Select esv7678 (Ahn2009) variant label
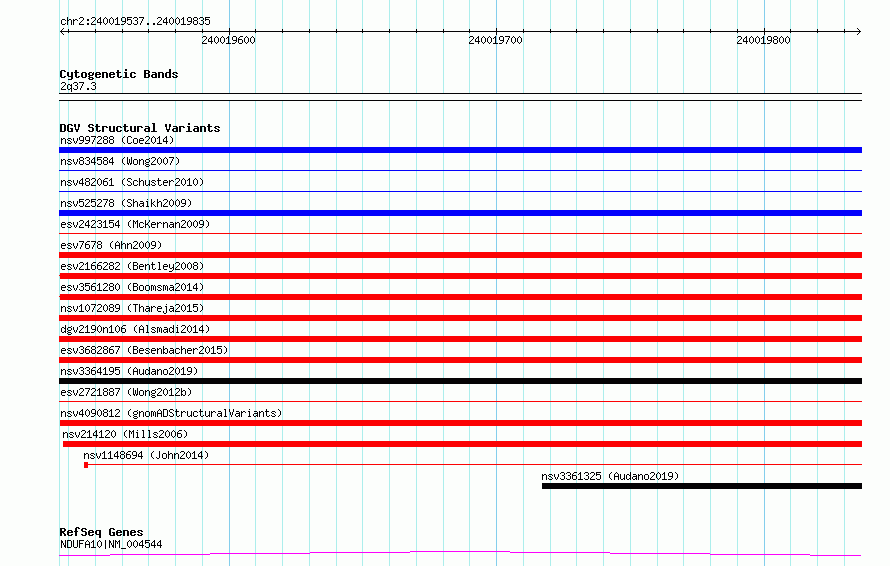Image resolution: width=890 pixels, height=566 pixels. (x=111, y=245)
